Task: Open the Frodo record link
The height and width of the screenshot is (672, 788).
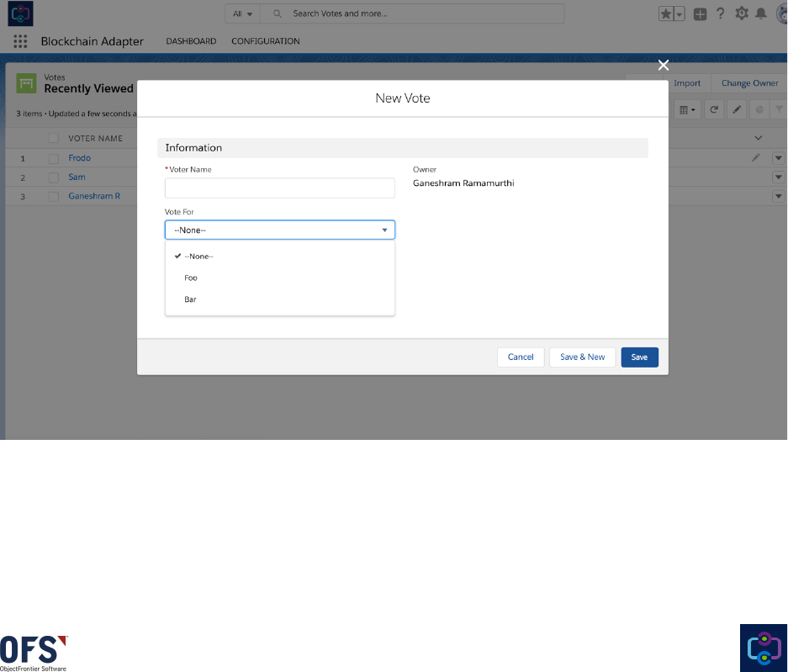Action: [79, 158]
